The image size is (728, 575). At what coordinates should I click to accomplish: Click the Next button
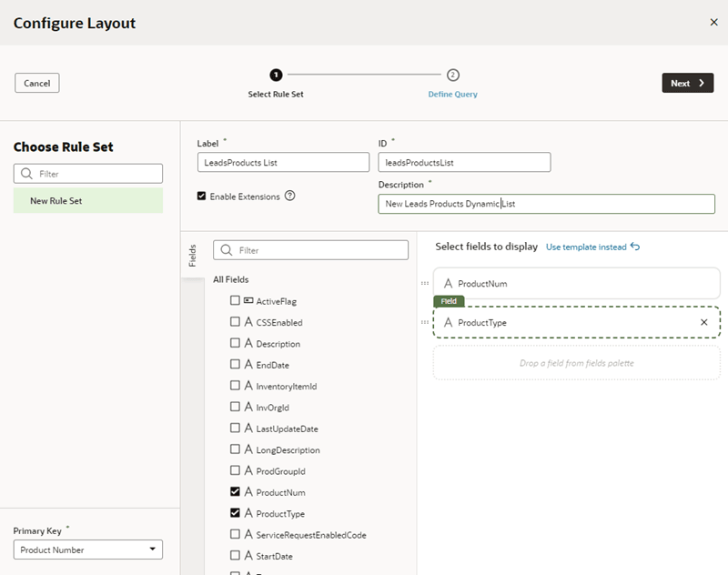pos(687,83)
